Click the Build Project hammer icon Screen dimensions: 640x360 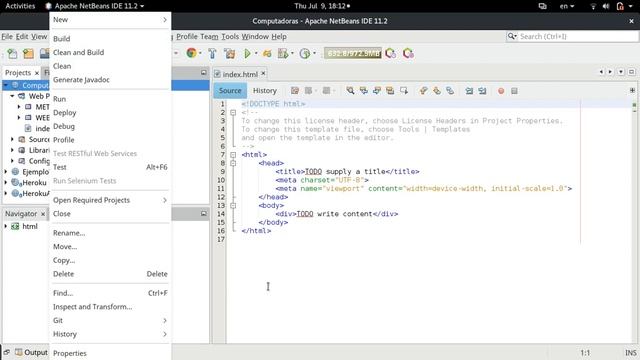(212, 53)
